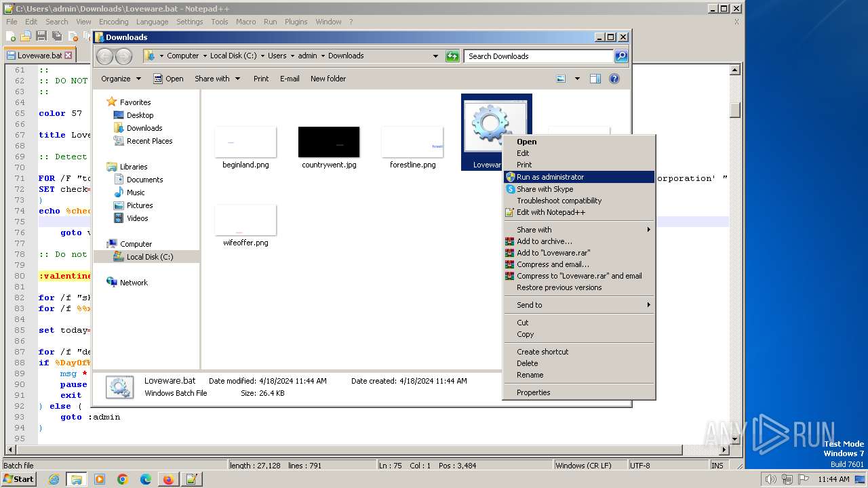Toggle the preview pane icon
Image resolution: width=868 pixels, height=488 pixels.
595,79
